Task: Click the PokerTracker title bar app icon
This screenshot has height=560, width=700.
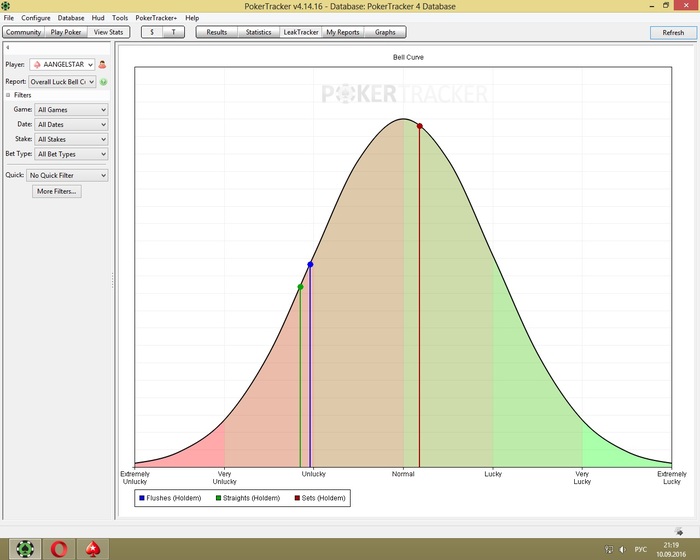Action: 5,6
